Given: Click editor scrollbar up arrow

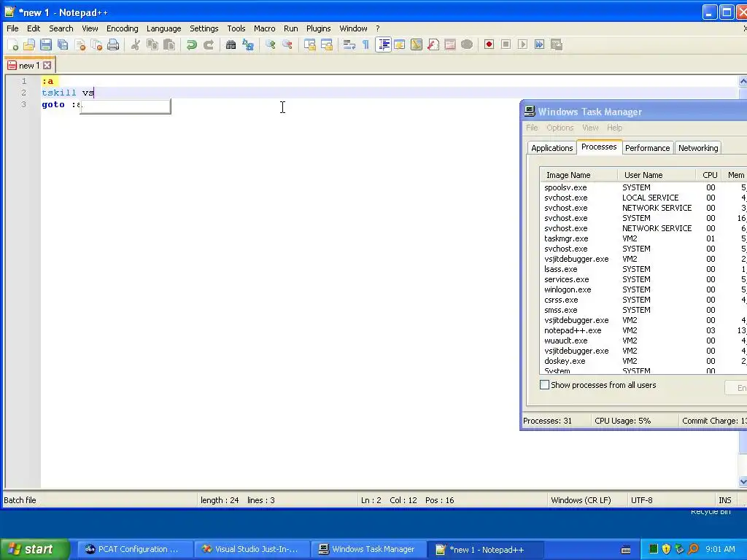Looking at the screenshot, I should (x=743, y=82).
